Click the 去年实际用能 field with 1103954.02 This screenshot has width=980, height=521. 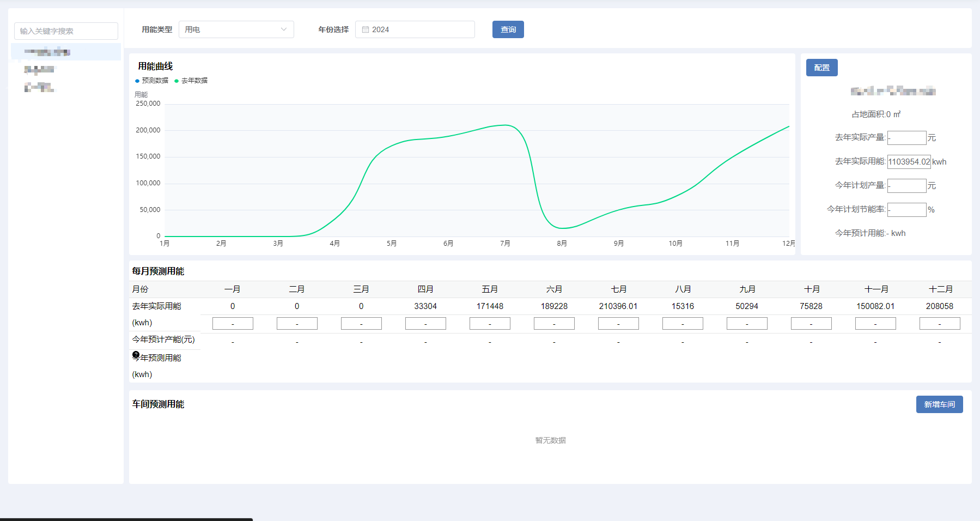(909, 162)
